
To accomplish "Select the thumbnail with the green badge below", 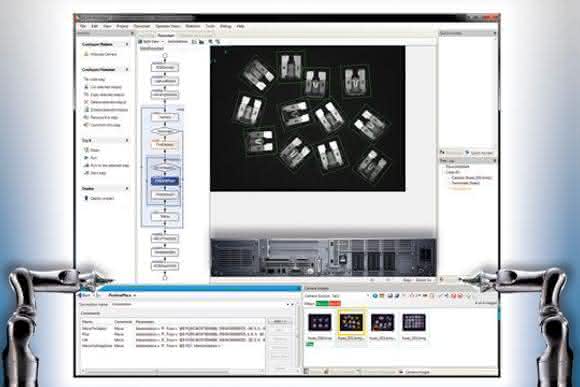I will coord(320,323).
